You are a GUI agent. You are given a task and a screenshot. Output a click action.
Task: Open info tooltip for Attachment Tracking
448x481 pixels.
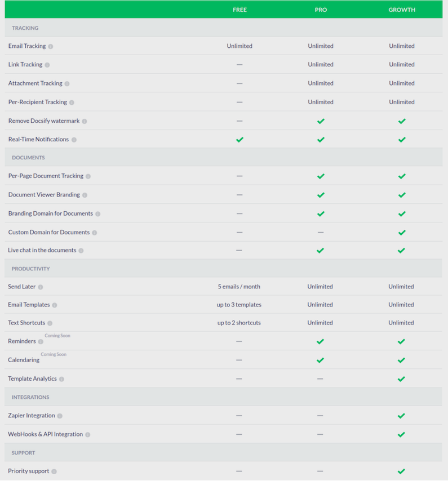click(x=67, y=83)
